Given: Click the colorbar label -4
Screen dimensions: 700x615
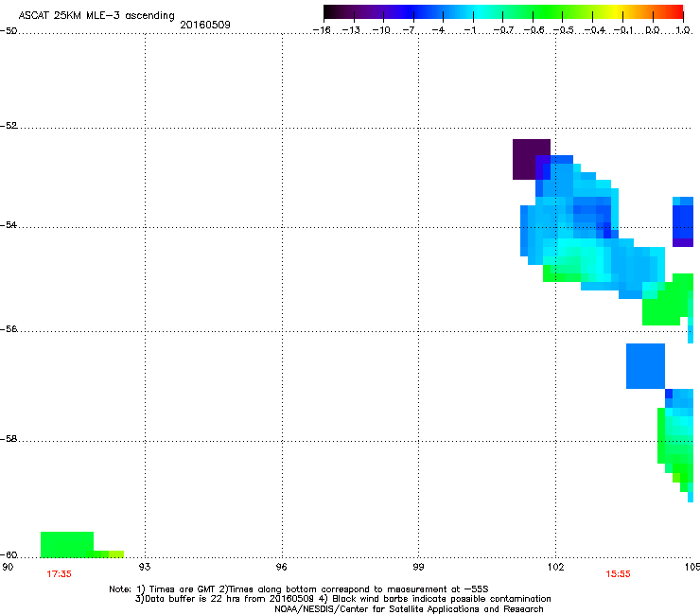Looking at the screenshot, I should click(x=438, y=30).
